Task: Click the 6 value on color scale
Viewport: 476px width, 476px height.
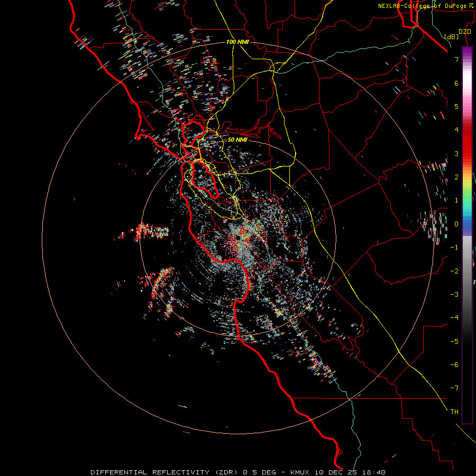Action: click(456, 83)
